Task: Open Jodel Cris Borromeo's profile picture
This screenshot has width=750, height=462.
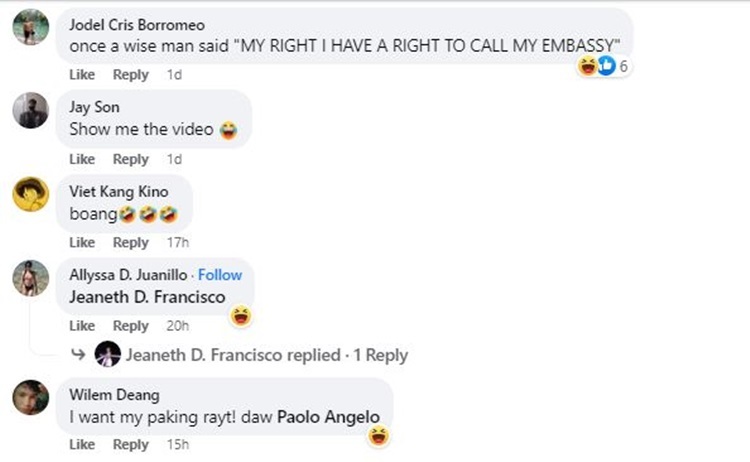Action: [x=31, y=27]
